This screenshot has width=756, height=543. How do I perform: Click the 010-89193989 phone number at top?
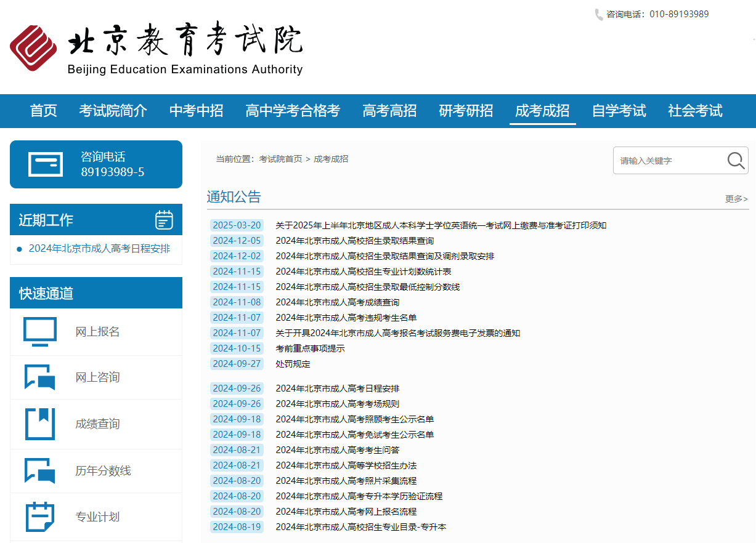click(x=679, y=14)
